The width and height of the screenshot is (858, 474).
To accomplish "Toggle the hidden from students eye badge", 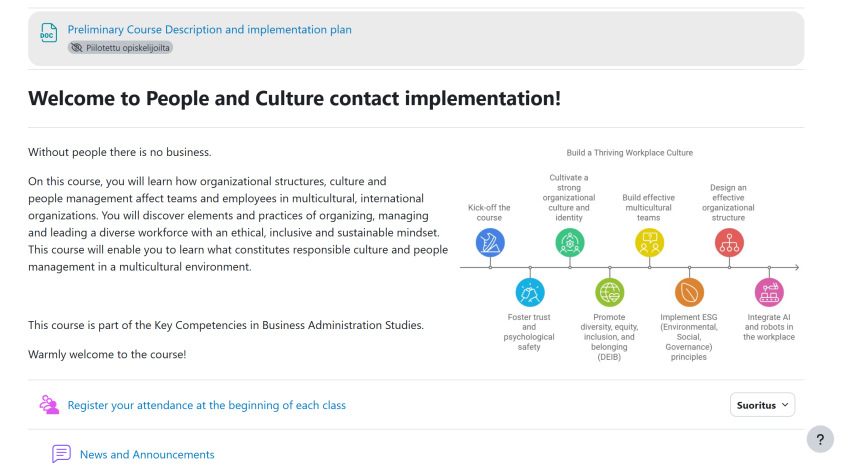I will pyautogui.click(x=120, y=47).
